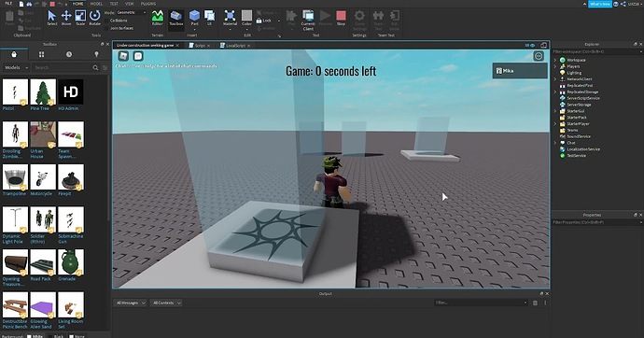Select the White background option
644x338 pixels.
click(35, 336)
